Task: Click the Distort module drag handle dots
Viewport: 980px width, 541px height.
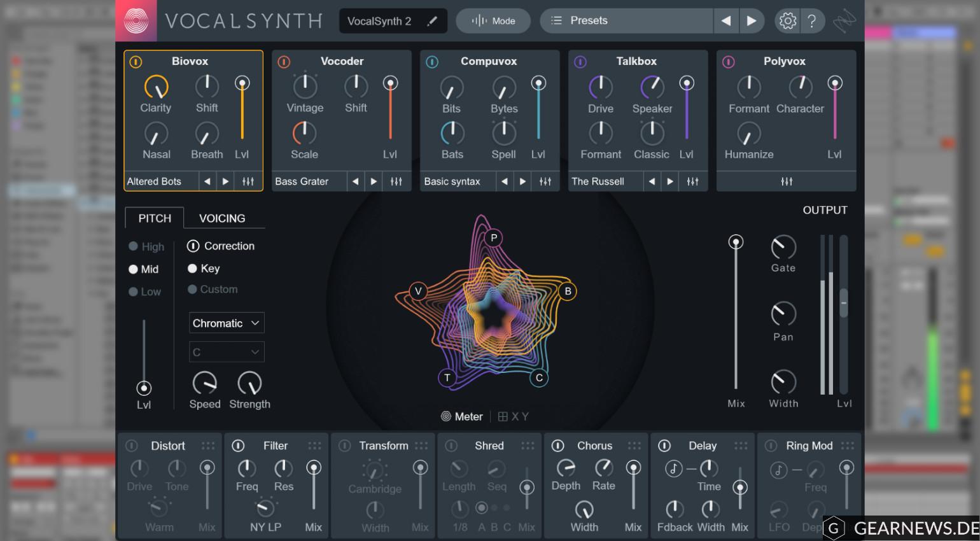Action: point(208,446)
